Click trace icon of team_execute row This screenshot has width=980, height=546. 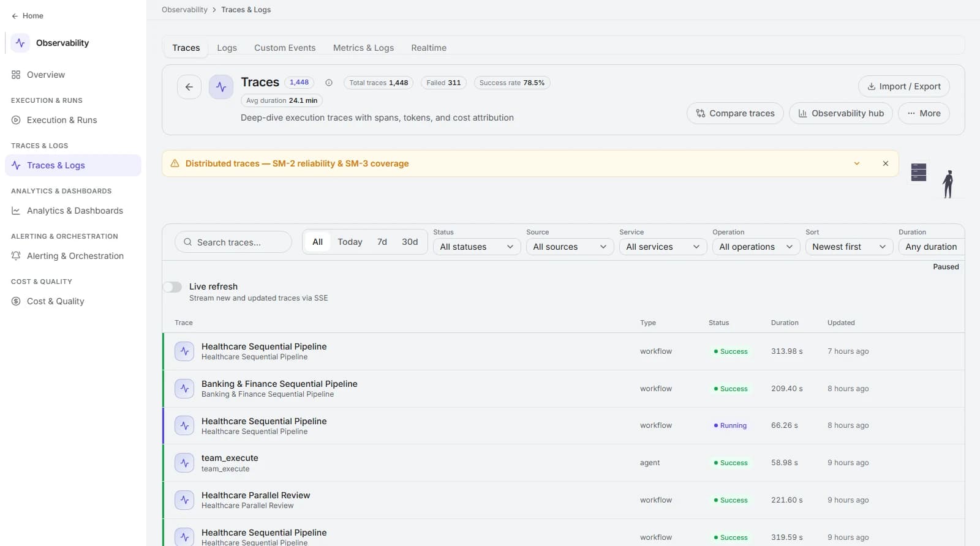[x=184, y=463]
